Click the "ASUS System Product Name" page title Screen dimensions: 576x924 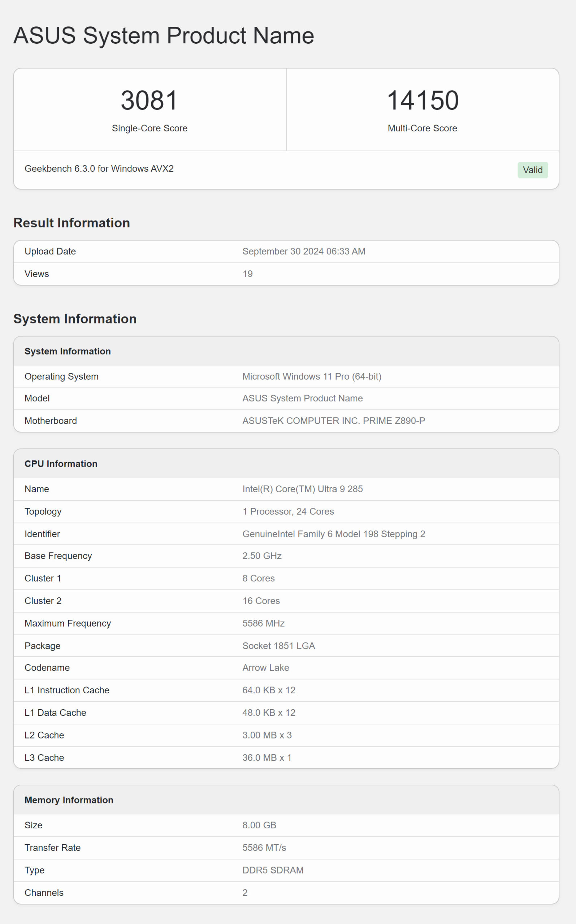[x=164, y=35]
